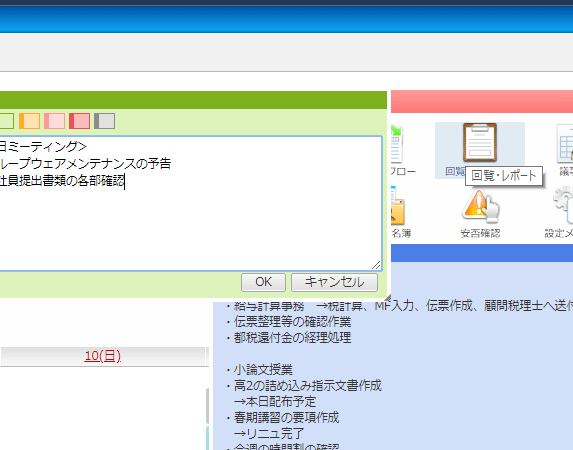Open the 10(日) calendar date link

click(x=102, y=356)
